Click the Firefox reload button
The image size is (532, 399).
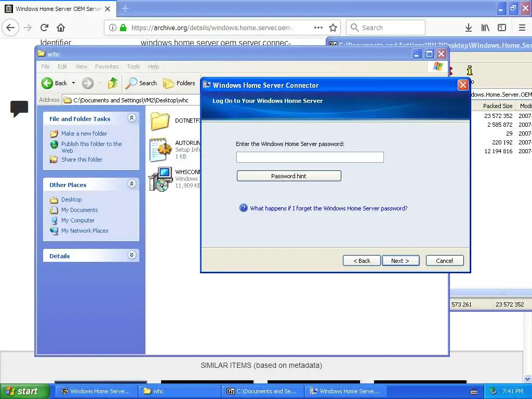[44, 28]
